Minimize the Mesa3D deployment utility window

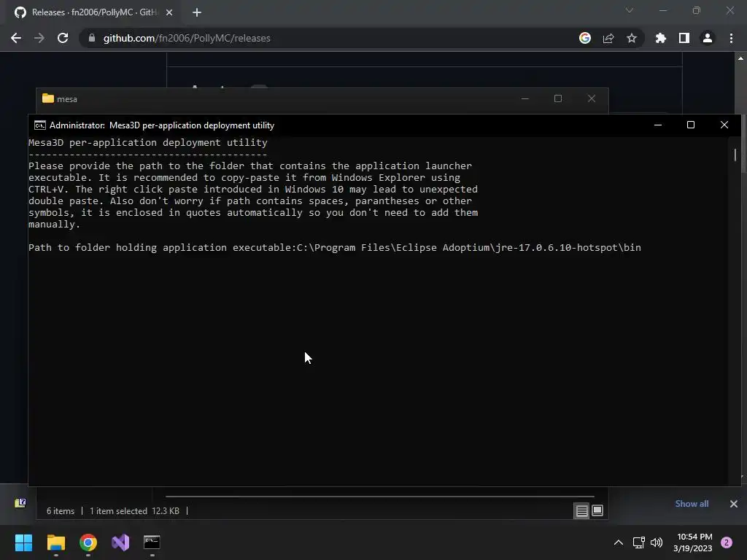pyautogui.click(x=658, y=125)
